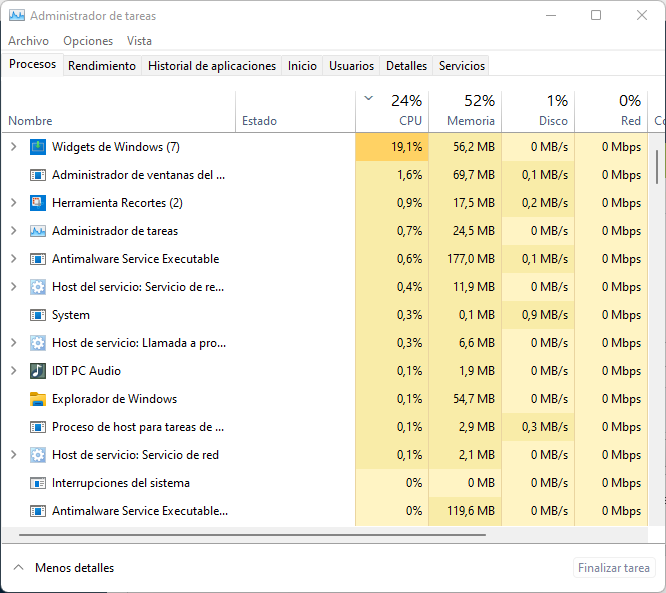
Task: Select the Explorador de Windows name
Action: pos(114,399)
